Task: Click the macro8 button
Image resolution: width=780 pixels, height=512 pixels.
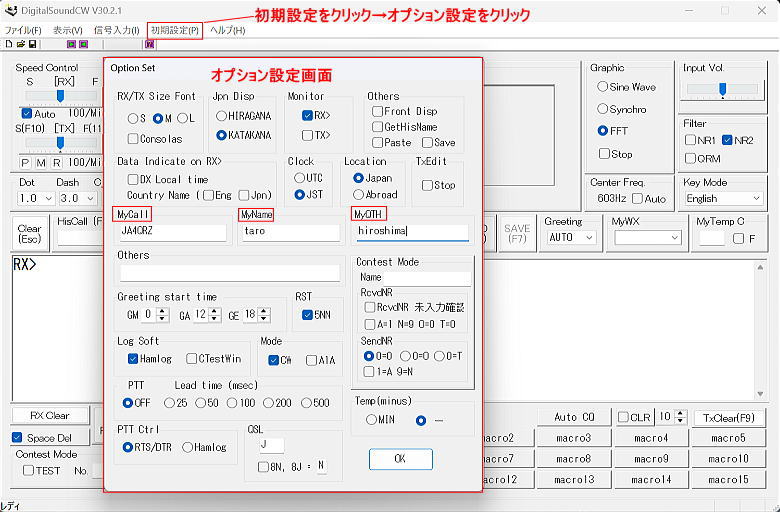Action: [x=574, y=459]
